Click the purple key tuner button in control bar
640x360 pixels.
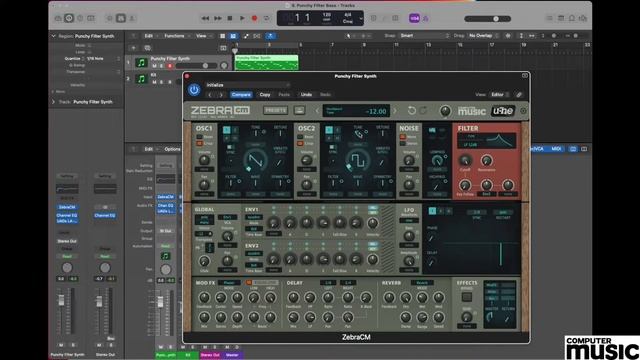(x=414, y=18)
